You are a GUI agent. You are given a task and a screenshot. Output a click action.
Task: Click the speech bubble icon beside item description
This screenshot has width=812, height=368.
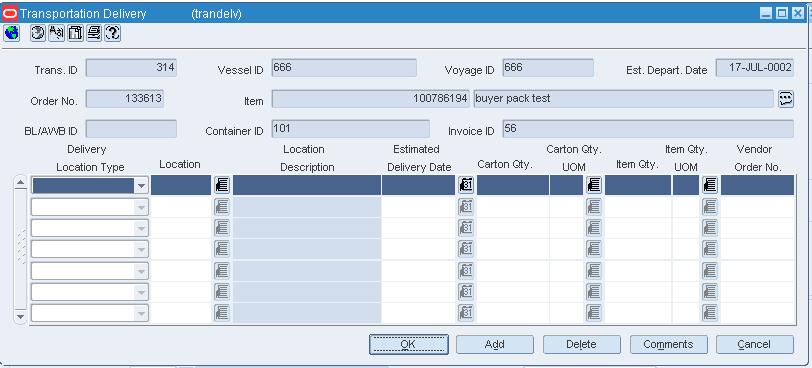(x=786, y=99)
